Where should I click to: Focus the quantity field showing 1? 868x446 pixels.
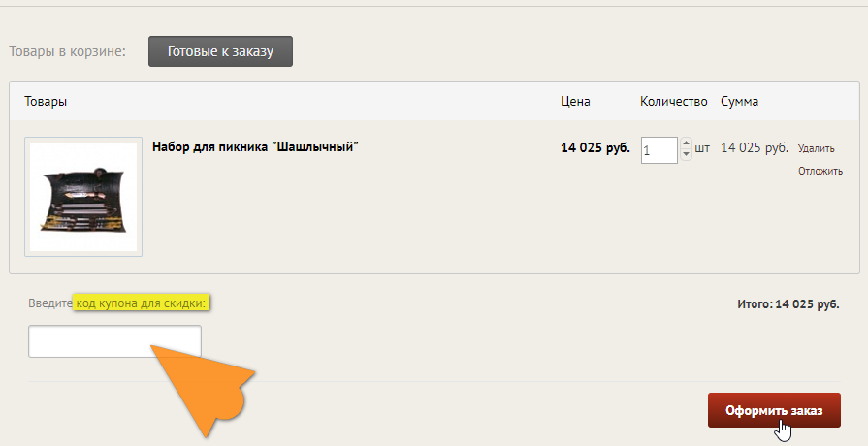[x=659, y=150]
